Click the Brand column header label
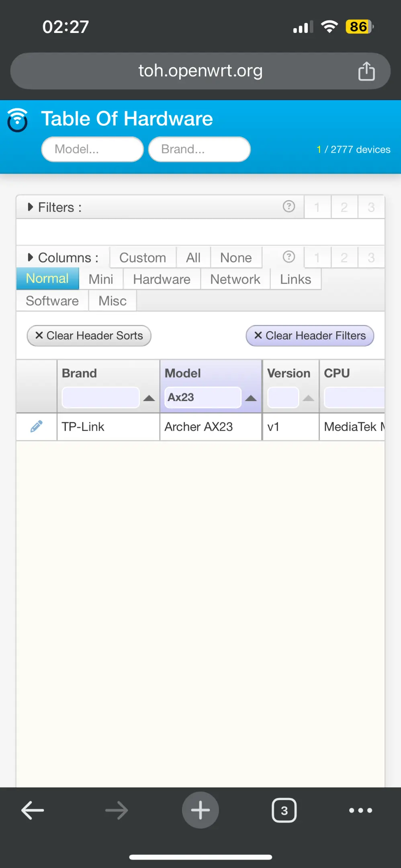This screenshot has width=401, height=868. coord(79,373)
